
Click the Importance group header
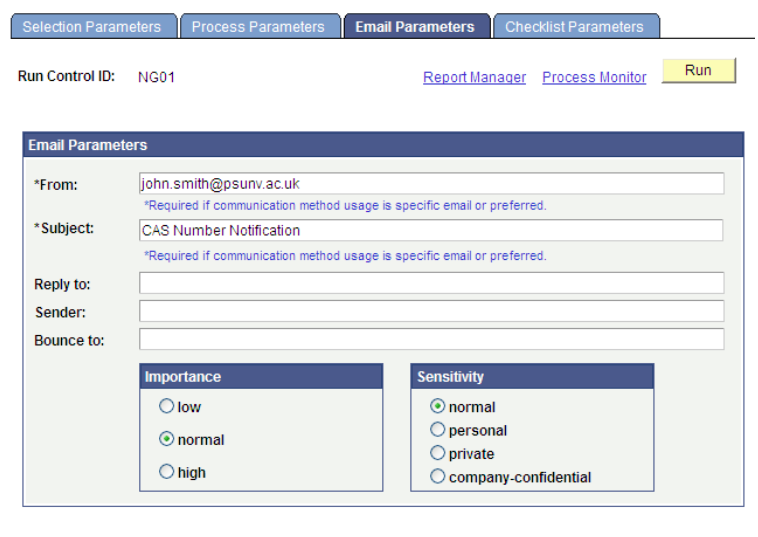click(261, 377)
